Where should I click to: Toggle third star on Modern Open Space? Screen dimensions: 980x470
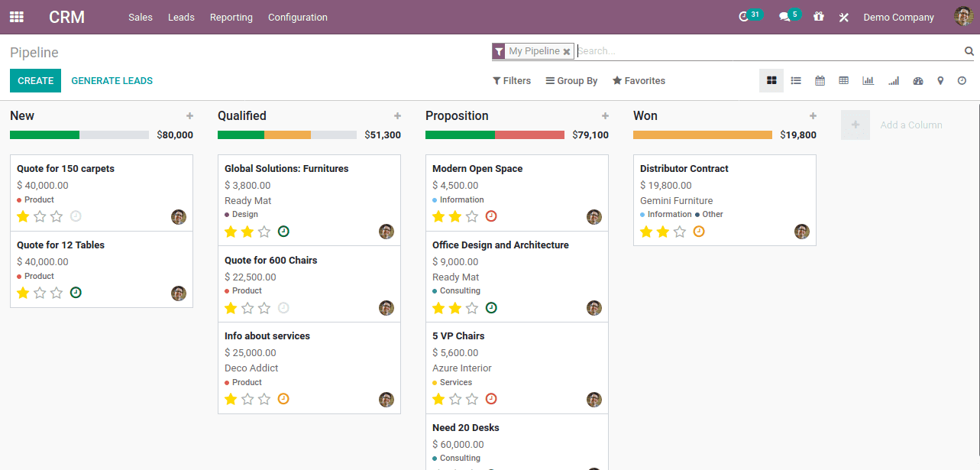pyautogui.click(x=472, y=216)
